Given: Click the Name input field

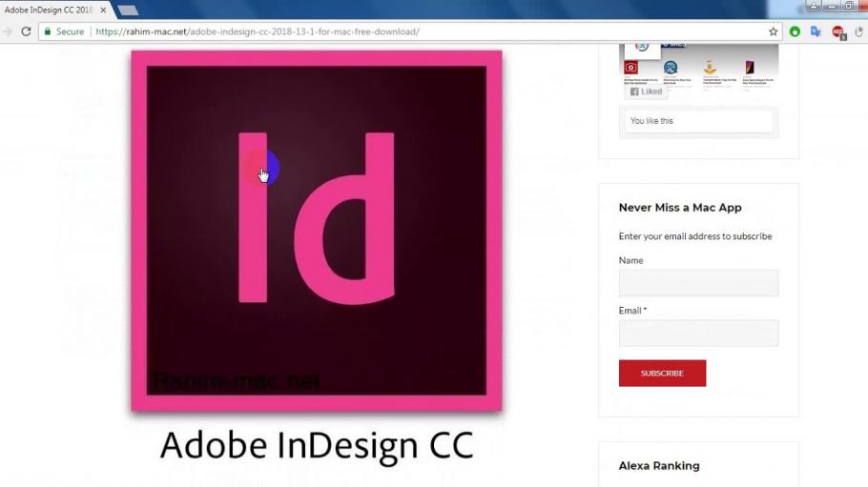Looking at the screenshot, I should pos(698,283).
